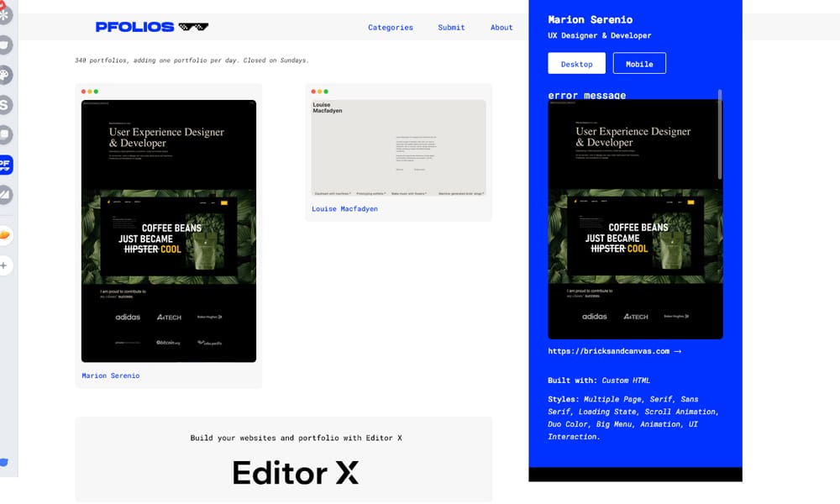Visit the bricksandcanvas.com link
The image size is (840, 504).
614,351
